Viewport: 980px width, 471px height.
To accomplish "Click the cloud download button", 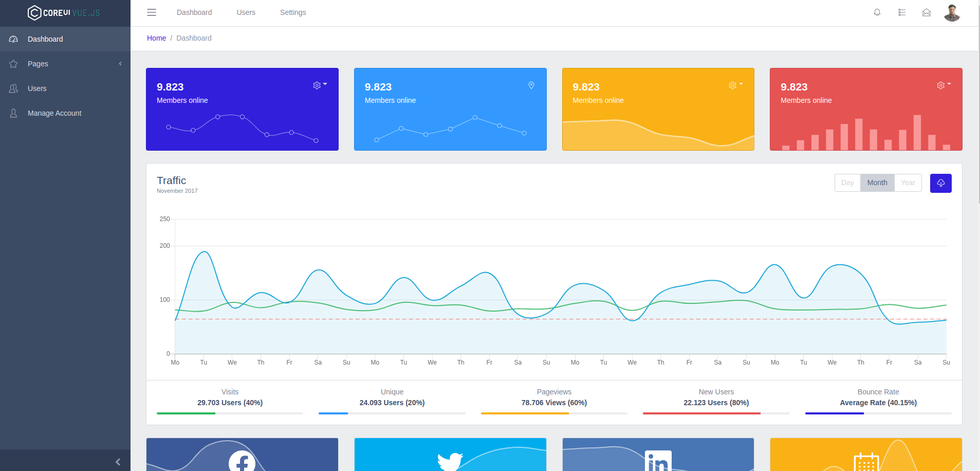I will (x=941, y=183).
